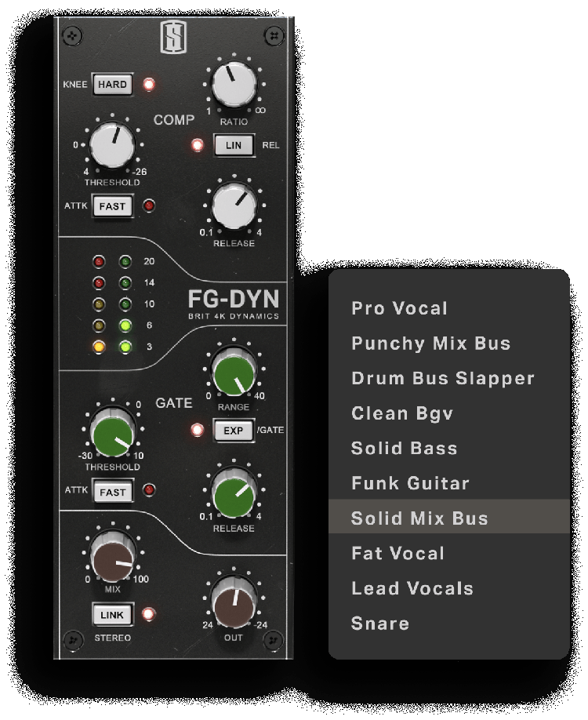Toggle the stereo LINK button
Screen dimensions: 588x720
coord(112,615)
